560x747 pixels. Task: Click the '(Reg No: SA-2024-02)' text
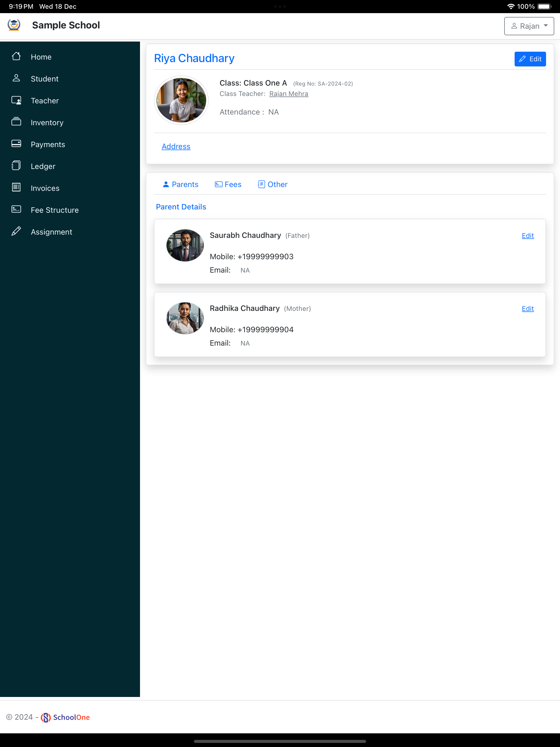point(323,84)
